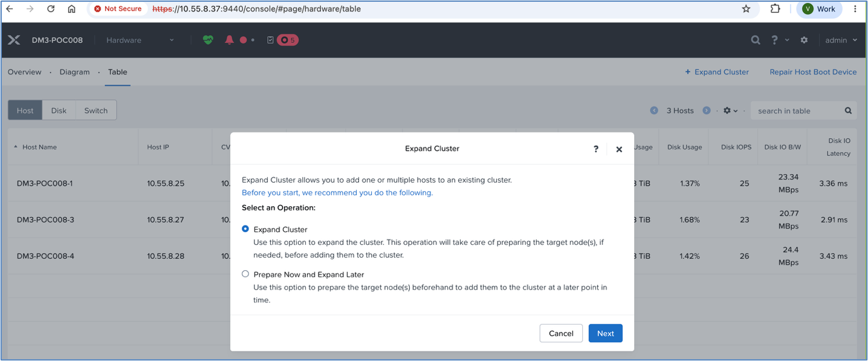Image resolution: width=868 pixels, height=361 pixels.
Task: Open the table settings gear dropdown
Action: point(731,111)
